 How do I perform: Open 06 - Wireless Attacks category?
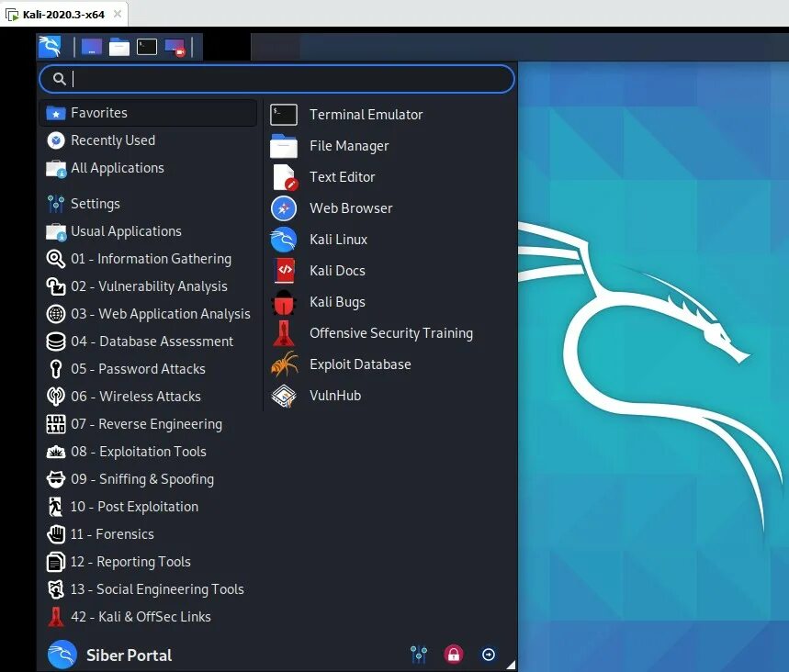pos(149,397)
